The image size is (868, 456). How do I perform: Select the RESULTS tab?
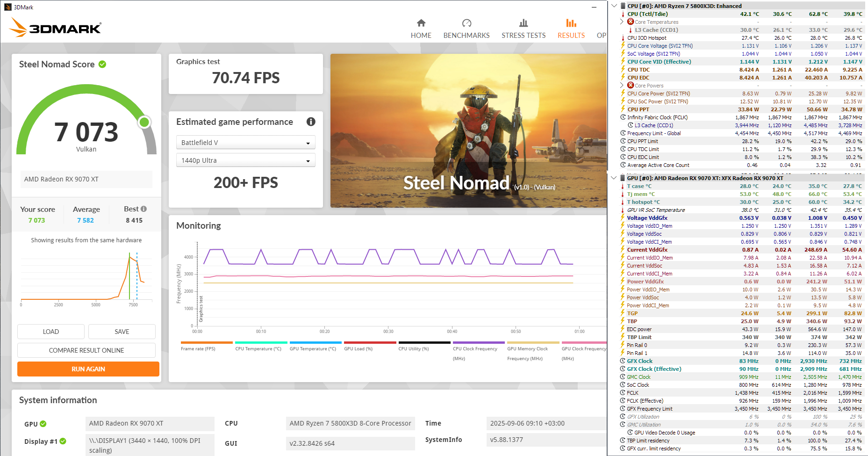click(x=571, y=29)
